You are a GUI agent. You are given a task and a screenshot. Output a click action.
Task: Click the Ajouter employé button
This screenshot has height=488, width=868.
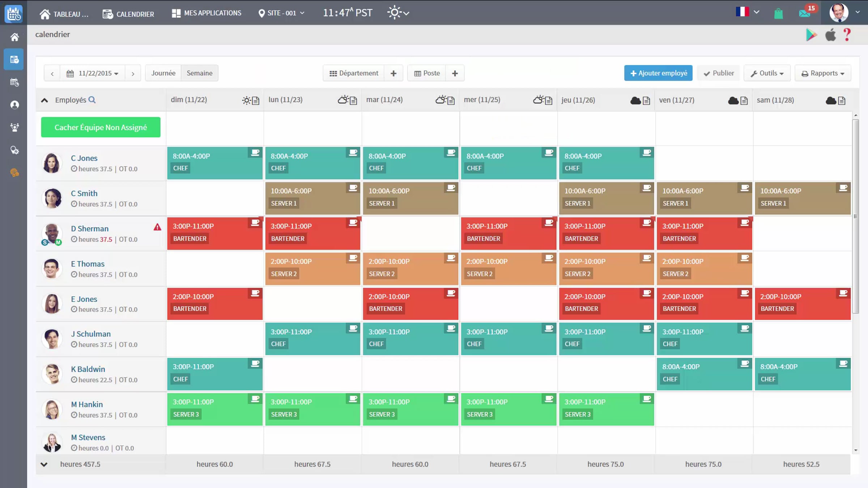click(x=658, y=73)
